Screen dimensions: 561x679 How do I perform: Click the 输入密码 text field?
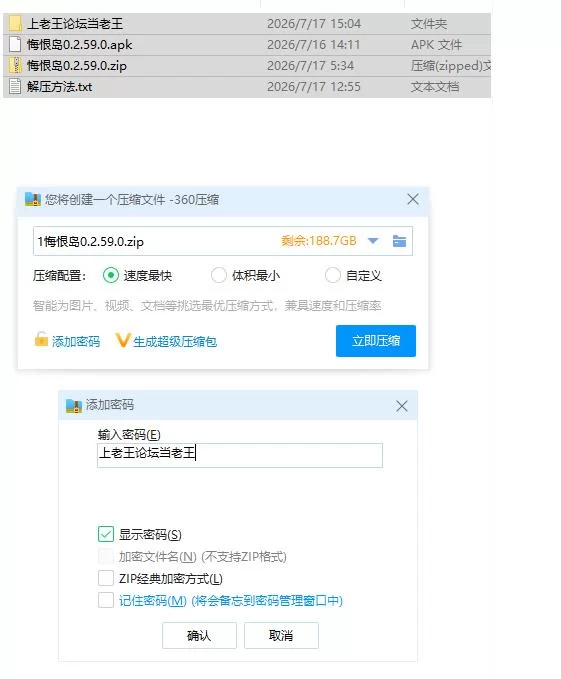coord(240,455)
